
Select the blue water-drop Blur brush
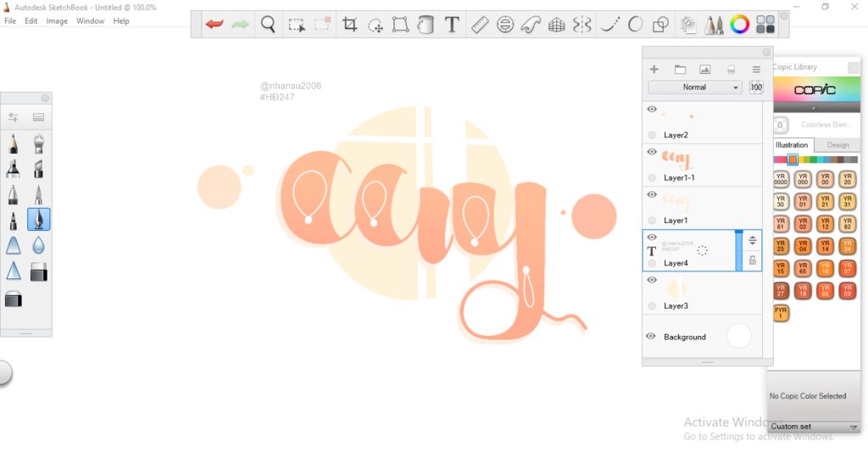38,245
